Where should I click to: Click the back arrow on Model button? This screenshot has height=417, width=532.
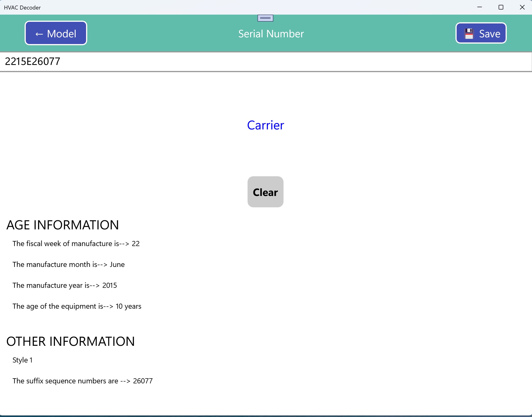(39, 34)
